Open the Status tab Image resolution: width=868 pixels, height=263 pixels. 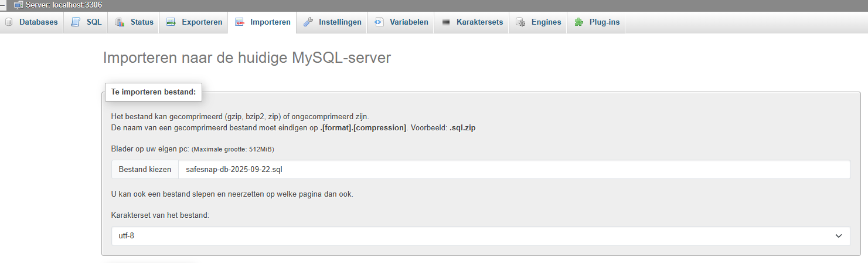[x=134, y=22]
